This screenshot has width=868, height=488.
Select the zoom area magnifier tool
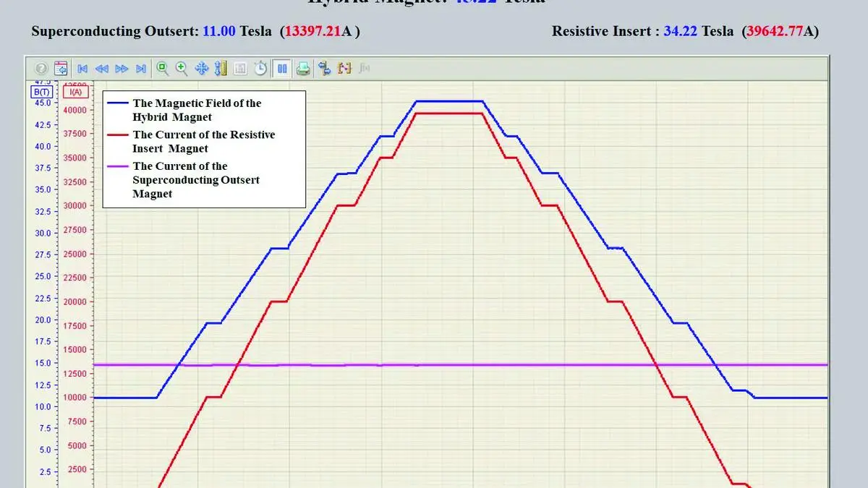(163, 69)
